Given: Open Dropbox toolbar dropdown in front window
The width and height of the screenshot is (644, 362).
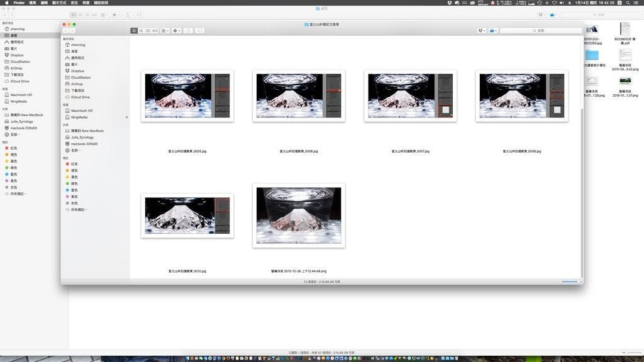Looking at the screenshot, I should [x=482, y=31].
